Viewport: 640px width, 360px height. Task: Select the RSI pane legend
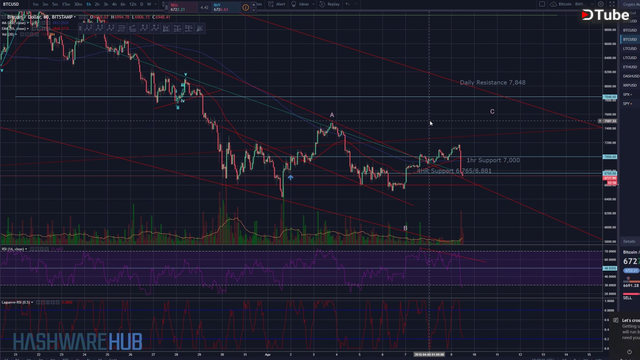pyautogui.click(x=14, y=249)
